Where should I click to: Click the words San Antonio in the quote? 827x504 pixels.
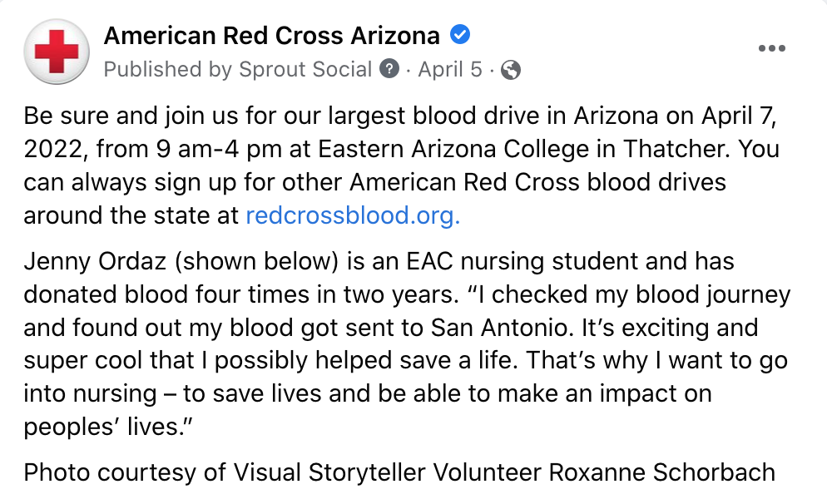pos(502,328)
